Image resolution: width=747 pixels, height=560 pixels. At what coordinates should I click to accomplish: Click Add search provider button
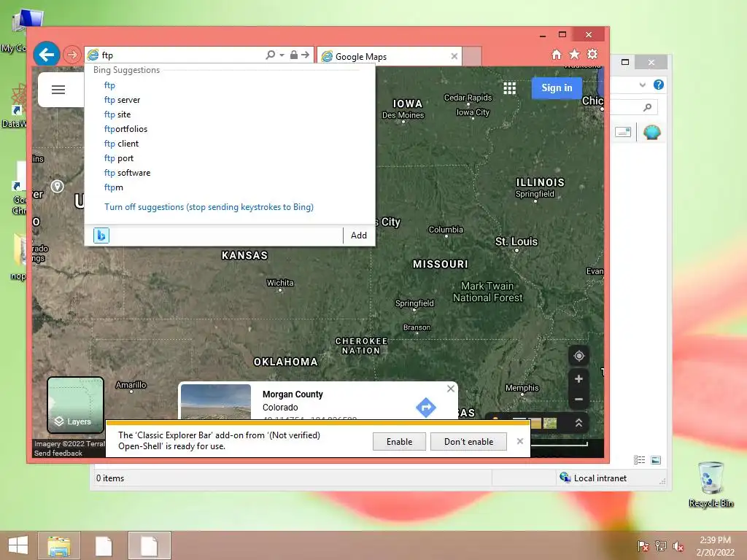(359, 236)
